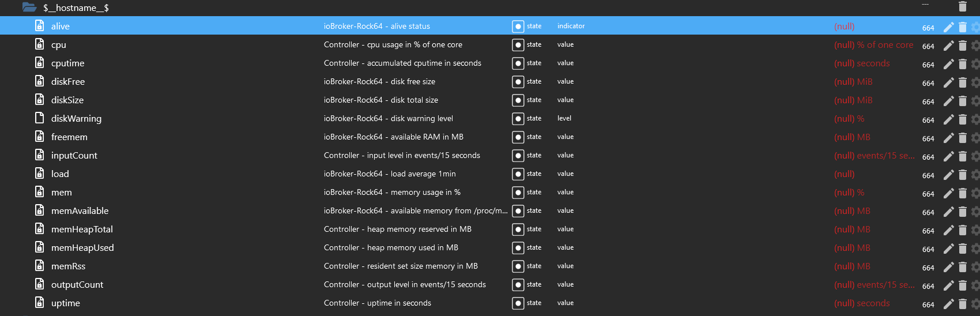Edit the diskWarning object
Viewport: 980px width, 316px height.
coord(948,119)
